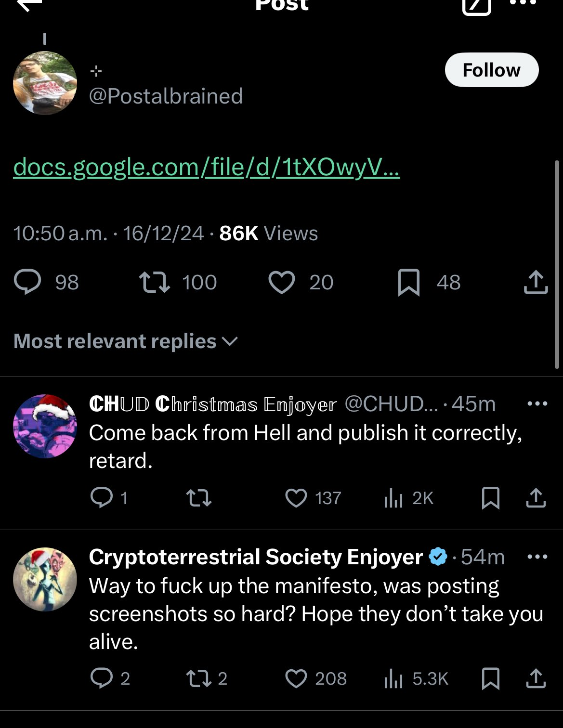
Task: Share the main post using share icon
Action: tap(536, 282)
